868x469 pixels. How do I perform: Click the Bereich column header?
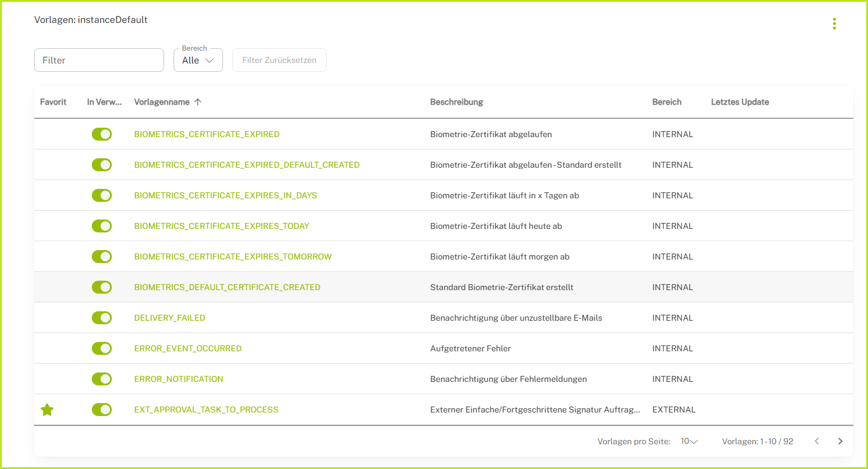(x=667, y=102)
